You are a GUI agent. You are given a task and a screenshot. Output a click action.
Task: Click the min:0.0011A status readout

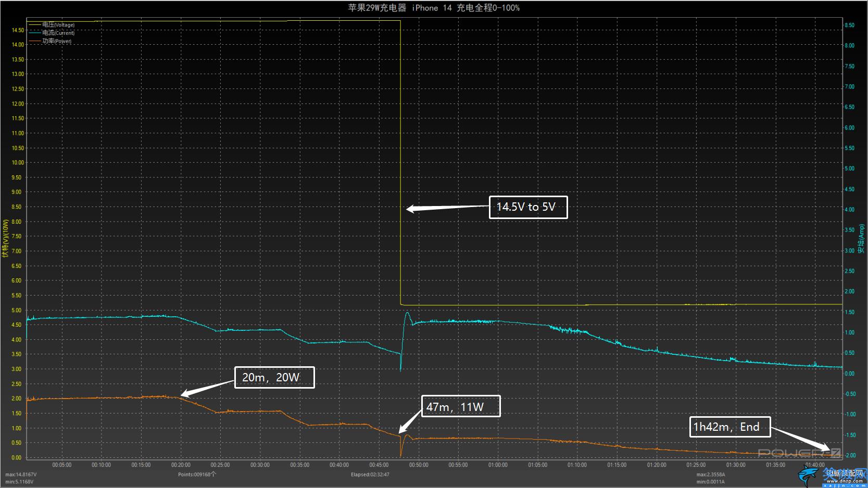711,482
